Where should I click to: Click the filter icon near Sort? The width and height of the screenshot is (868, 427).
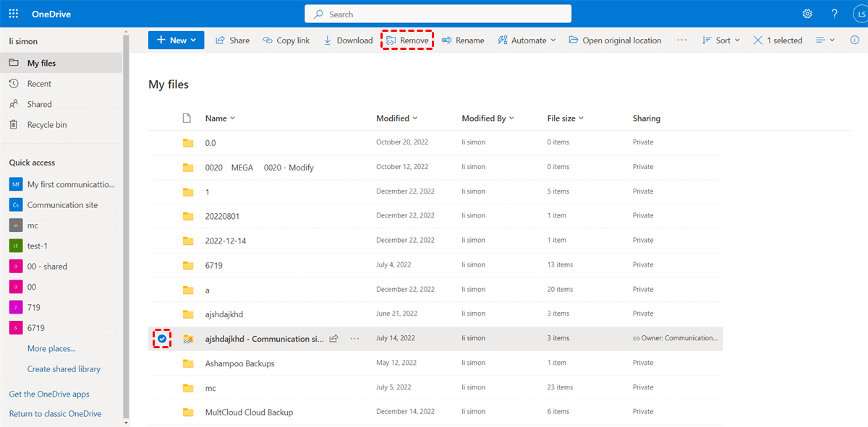tap(824, 40)
